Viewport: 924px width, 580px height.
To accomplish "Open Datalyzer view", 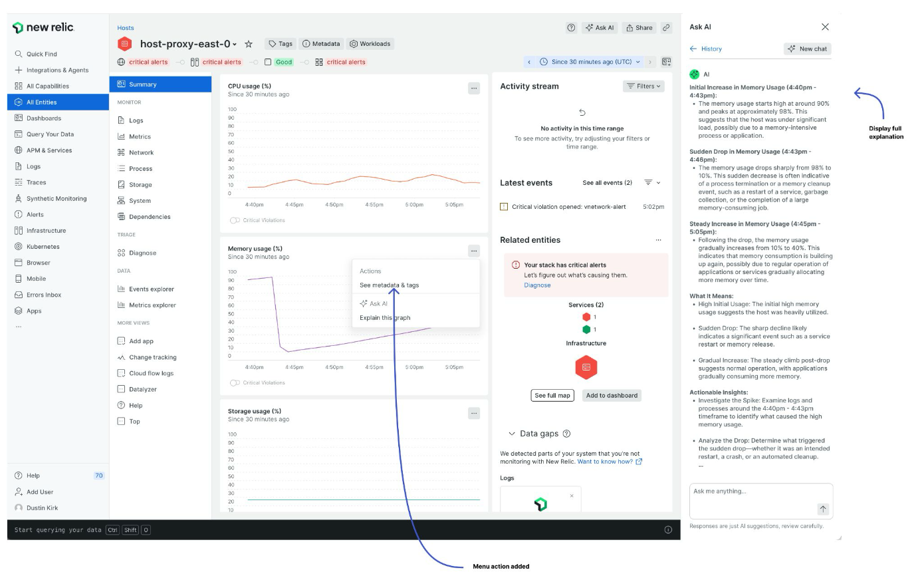I will 137,389.
